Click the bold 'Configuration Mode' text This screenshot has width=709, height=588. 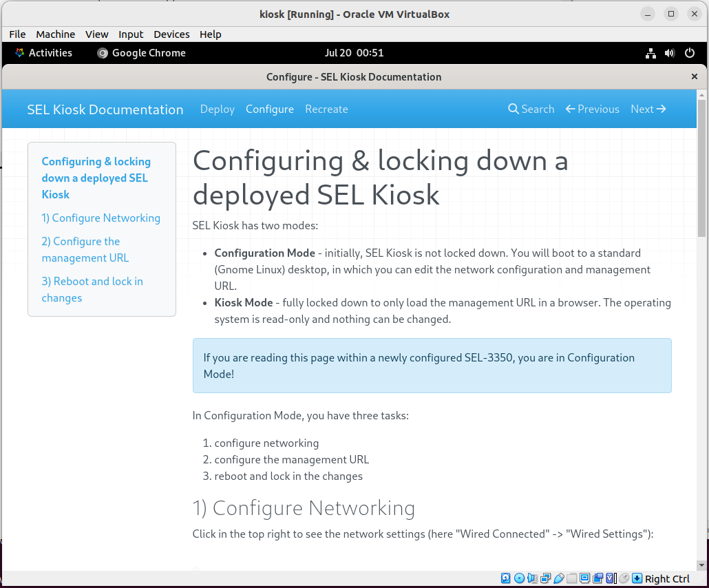(264, 253)
